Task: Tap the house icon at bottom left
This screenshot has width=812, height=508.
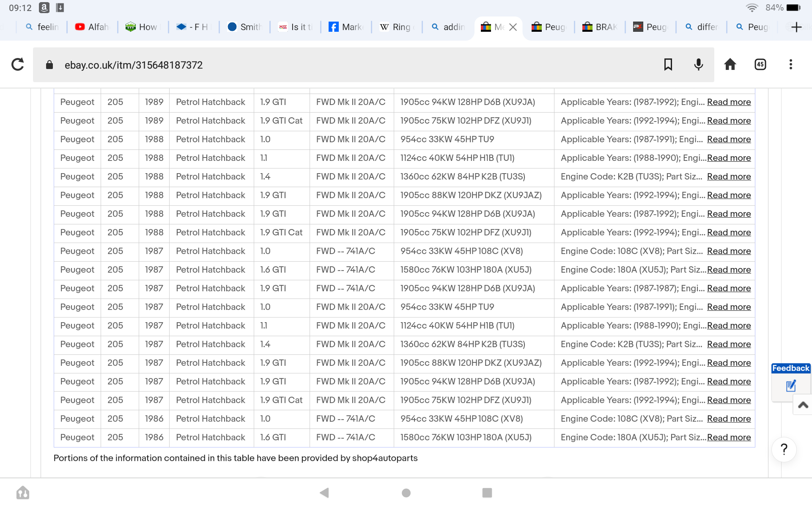Action: click(23, 492)
